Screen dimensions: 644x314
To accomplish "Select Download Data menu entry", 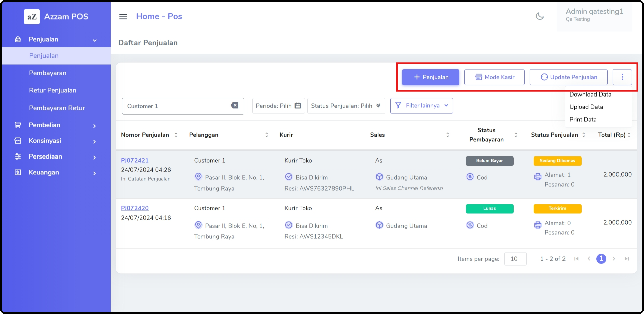I will click(x=590, y=95).
